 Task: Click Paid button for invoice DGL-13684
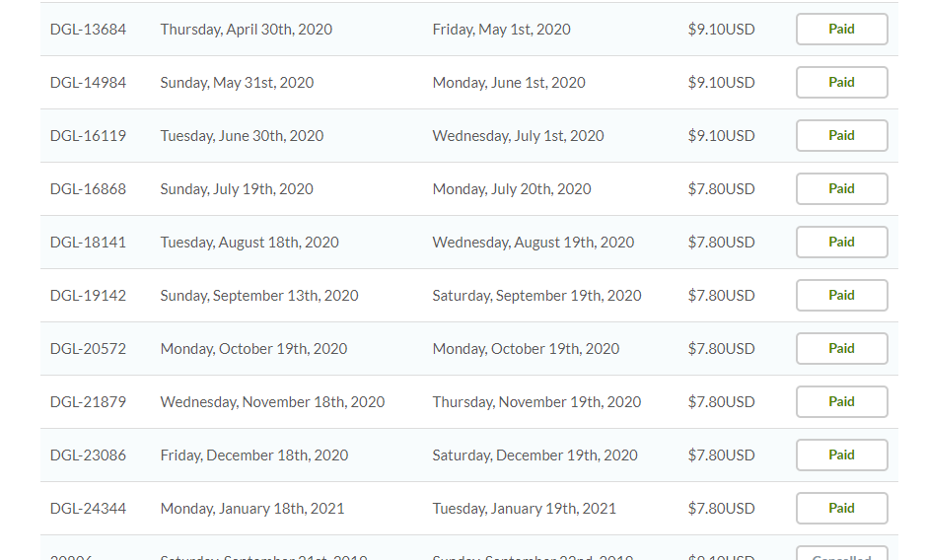(x=841, y=29)
